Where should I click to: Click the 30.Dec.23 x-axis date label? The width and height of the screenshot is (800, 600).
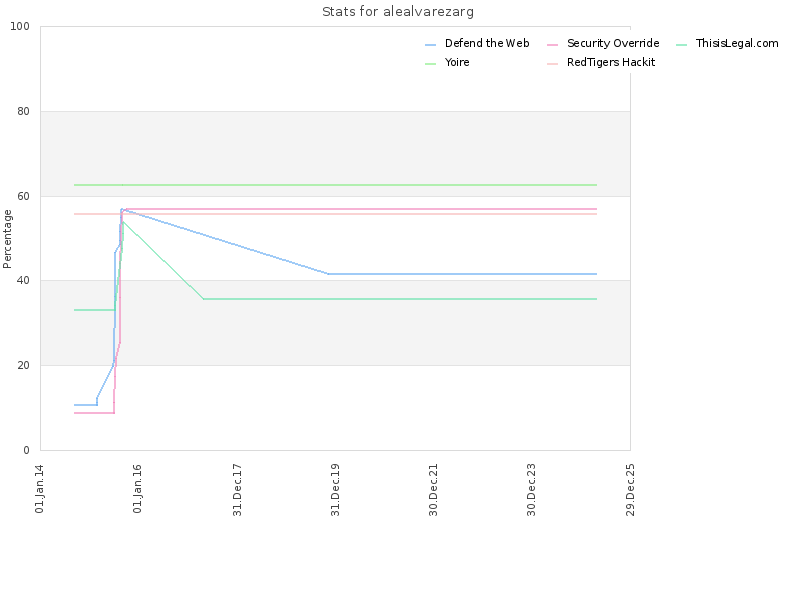tap(532, 489)
